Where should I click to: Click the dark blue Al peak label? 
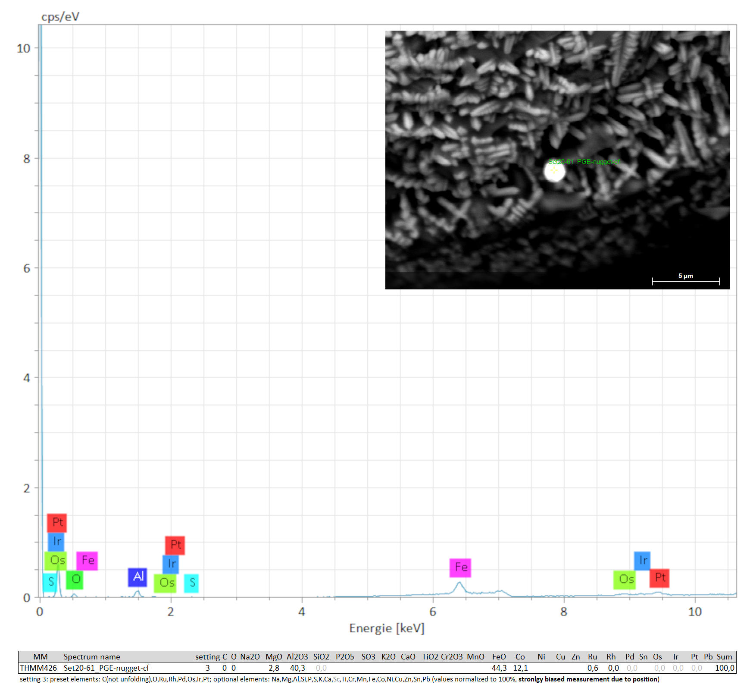[x=137, y=577]
